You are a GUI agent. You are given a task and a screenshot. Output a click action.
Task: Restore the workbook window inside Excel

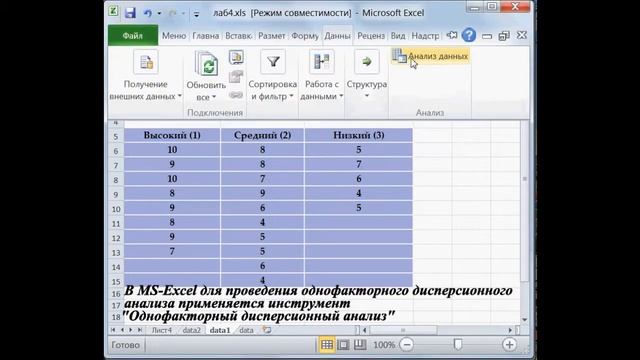click(504, 36)
